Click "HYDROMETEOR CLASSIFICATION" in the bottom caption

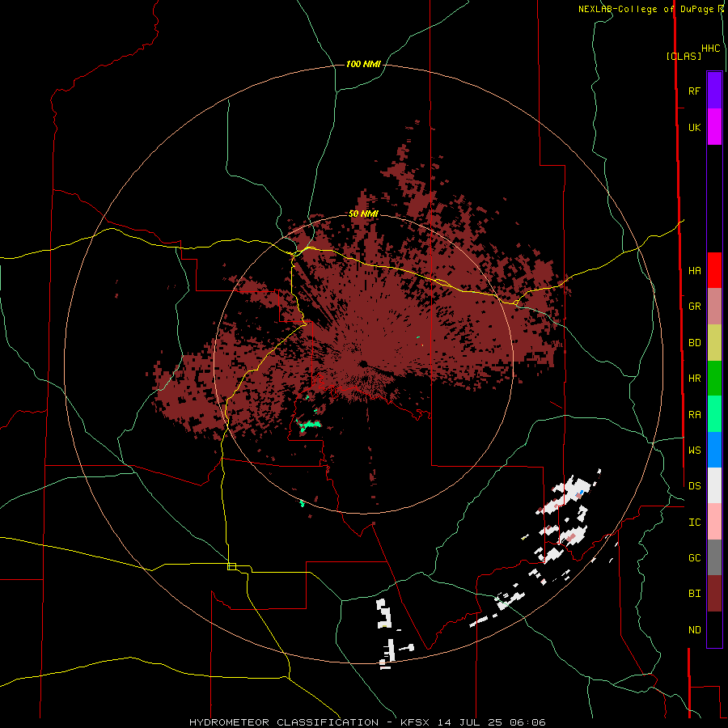coord(284,722)
